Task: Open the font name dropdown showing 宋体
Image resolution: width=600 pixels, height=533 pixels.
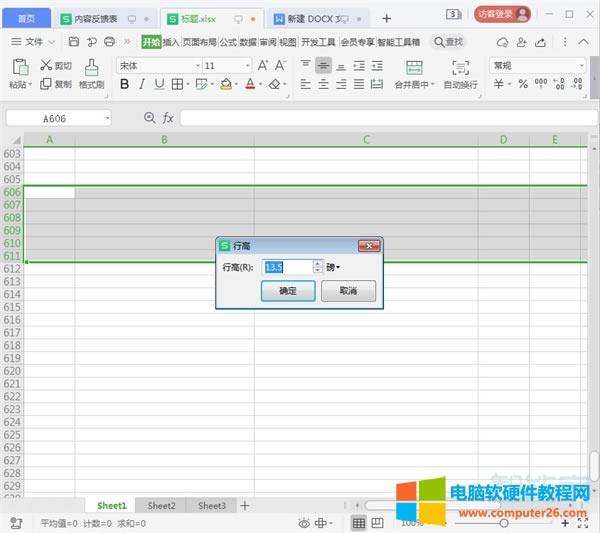Action: tap(155, 65)
